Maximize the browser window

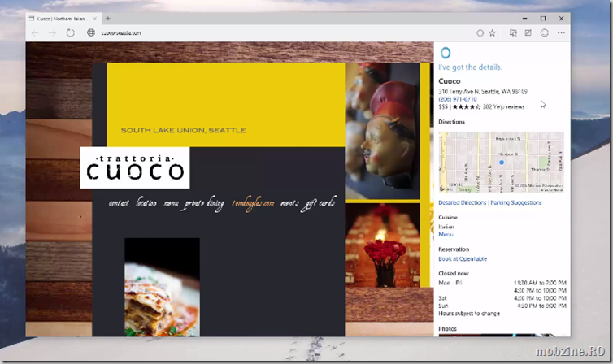pyautogui.click(x=543, y=19)
